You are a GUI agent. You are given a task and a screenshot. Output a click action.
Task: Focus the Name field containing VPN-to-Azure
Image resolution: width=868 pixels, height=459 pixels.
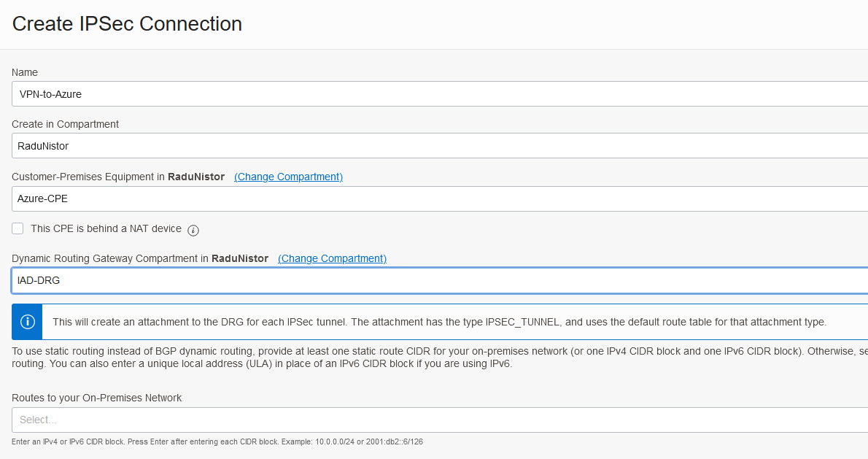tap(439, 94)
